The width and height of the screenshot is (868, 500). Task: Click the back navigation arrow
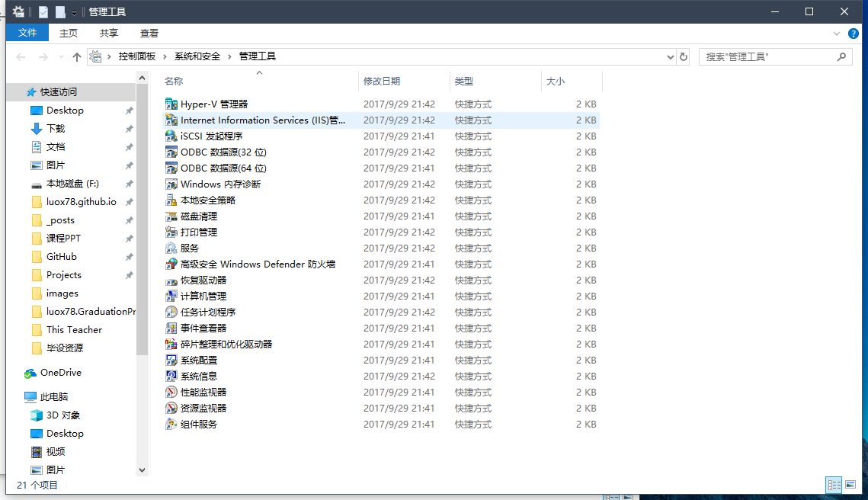tap(21, 56)
